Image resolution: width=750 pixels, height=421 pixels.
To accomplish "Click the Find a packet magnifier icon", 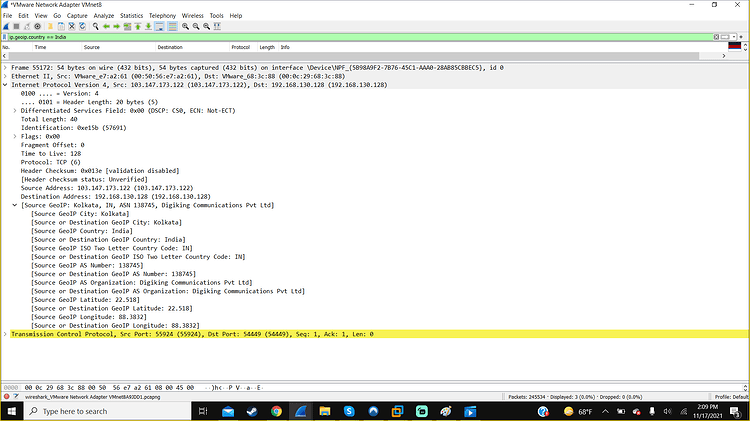I will coord(96,26).
